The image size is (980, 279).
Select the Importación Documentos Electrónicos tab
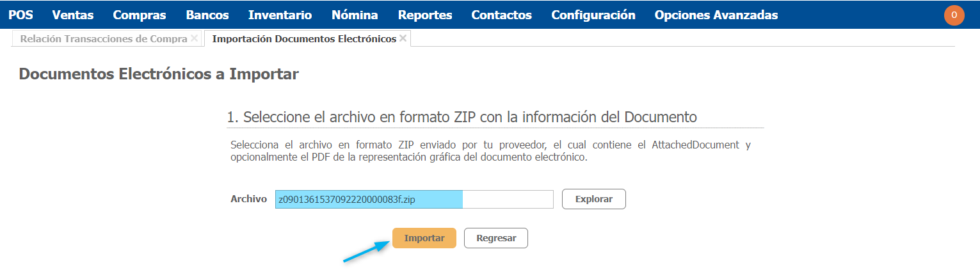303,39
